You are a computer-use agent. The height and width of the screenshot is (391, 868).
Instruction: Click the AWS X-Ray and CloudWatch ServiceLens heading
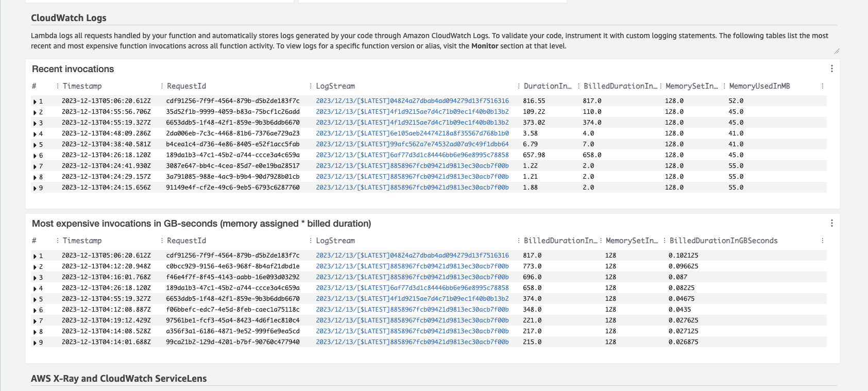118,379
